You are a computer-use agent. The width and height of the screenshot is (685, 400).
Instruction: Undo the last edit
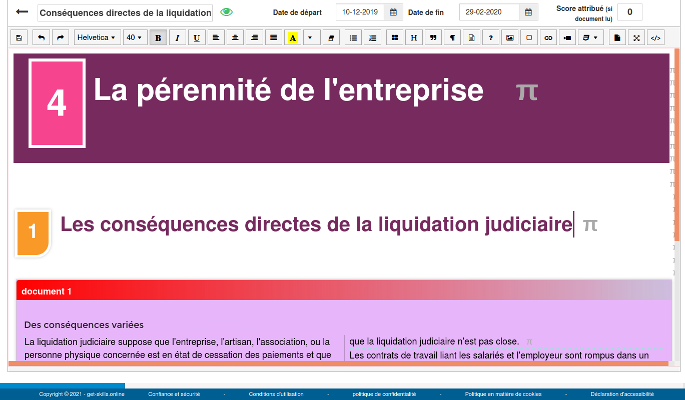tap(41, 37)
